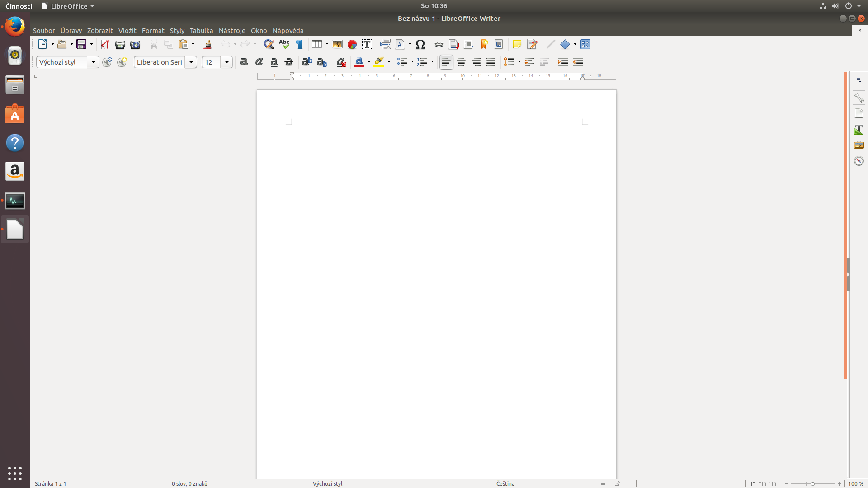This screenshot has width=868, height=488.
Task: Open the sidebar Gallery deck
Action: [x=859, y=145]
